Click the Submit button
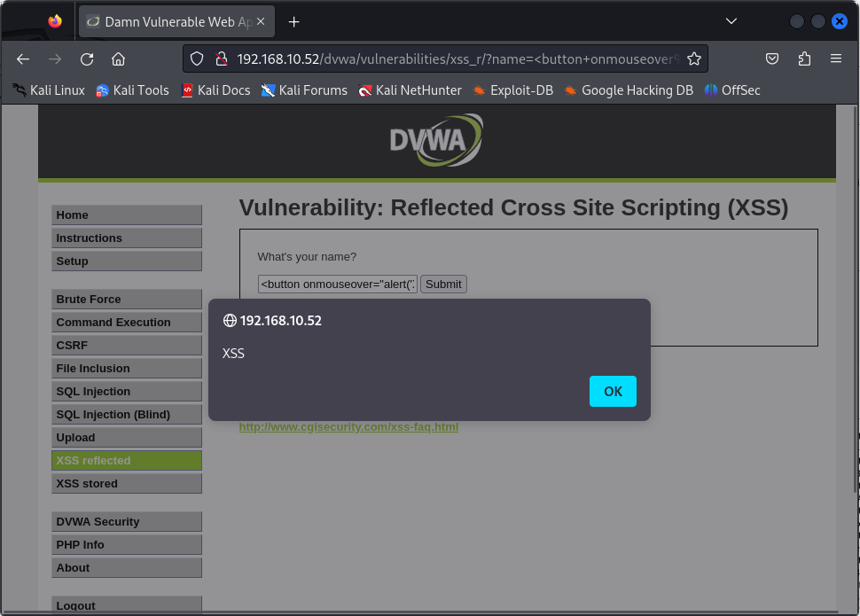This screenshot has height=616, width=860. (x=443, y=285)
